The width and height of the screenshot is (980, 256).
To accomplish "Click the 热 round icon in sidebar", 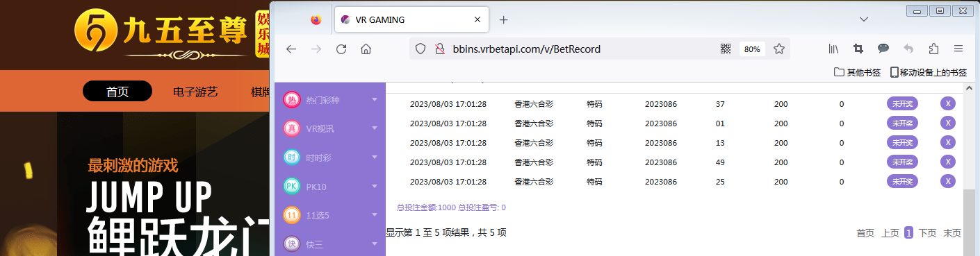I will click(292, 100).
